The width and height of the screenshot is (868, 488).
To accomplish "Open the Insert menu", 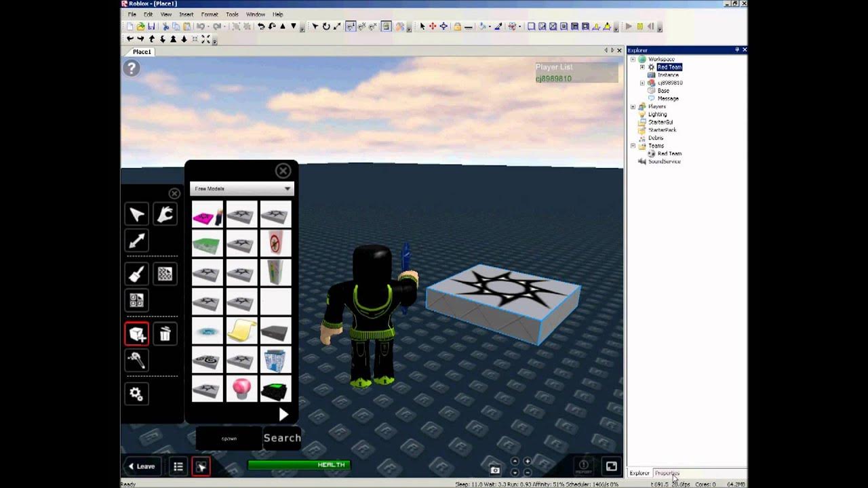I will 186,14.
